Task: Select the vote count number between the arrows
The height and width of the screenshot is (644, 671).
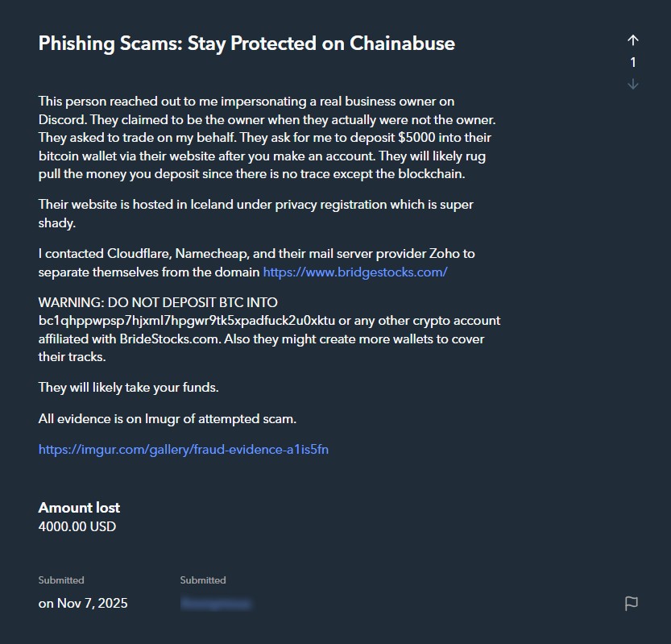Action: (633, 62)
